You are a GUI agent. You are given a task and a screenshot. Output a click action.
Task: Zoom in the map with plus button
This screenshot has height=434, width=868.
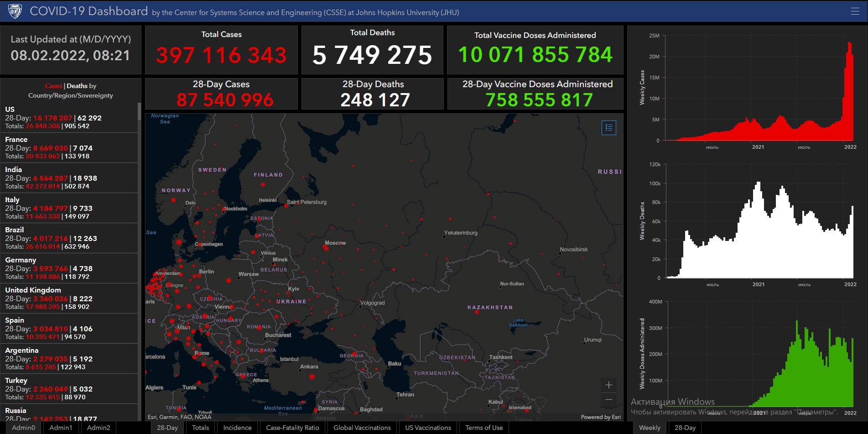(x=608, y=385)
